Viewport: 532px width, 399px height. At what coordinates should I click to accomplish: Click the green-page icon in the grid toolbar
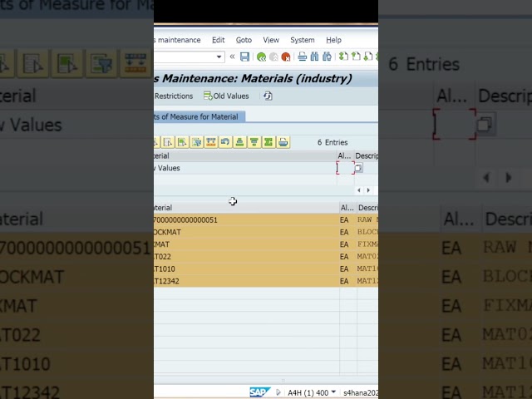pos(182,142)
